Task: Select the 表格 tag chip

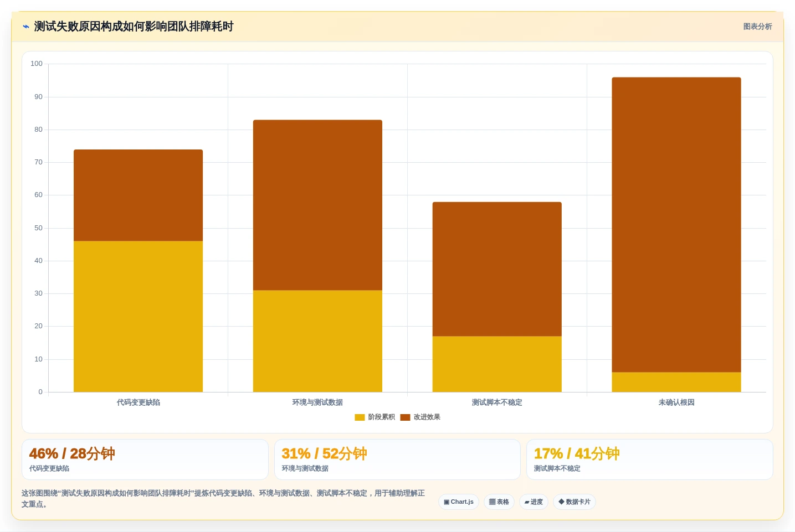Action: (x=499, y=502)
